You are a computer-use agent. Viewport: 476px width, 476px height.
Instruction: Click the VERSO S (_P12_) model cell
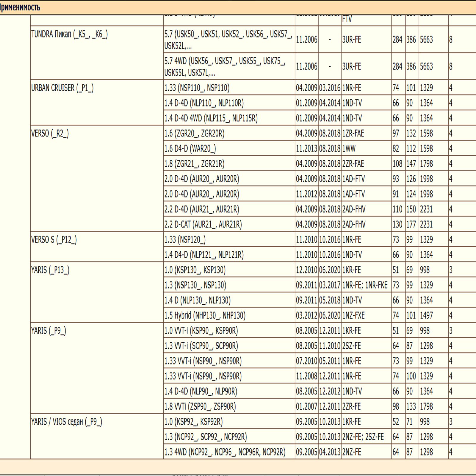54,240
